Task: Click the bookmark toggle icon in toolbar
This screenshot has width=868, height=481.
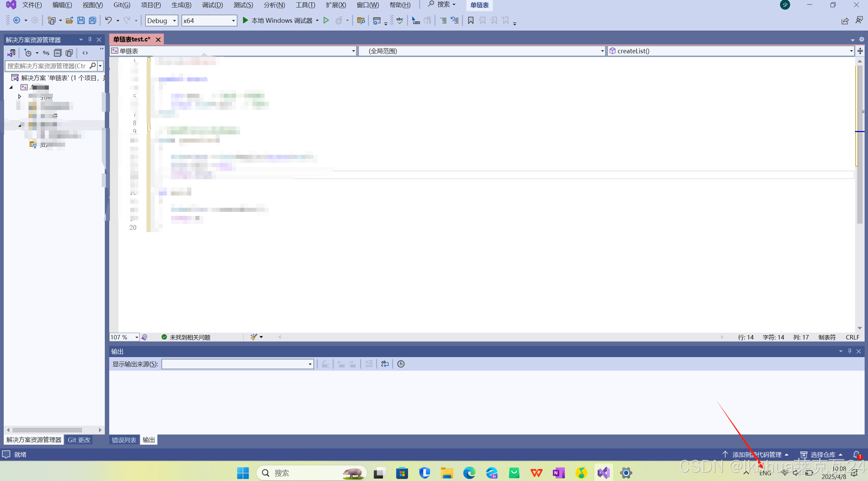Action: pyautogui.click(x=470, y=20)
